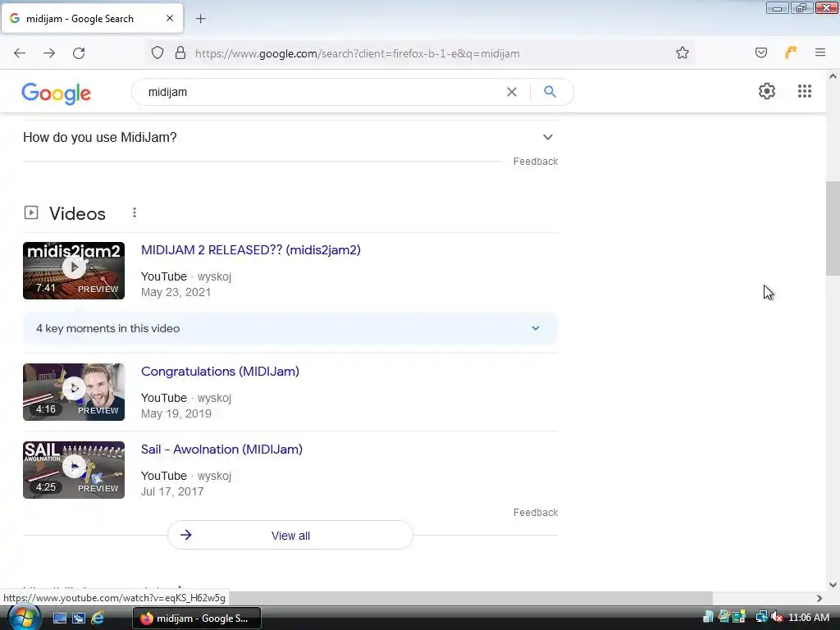Open Google quick settings gear
The height and width of the screenshot is (630, 840).
(767, 91)
